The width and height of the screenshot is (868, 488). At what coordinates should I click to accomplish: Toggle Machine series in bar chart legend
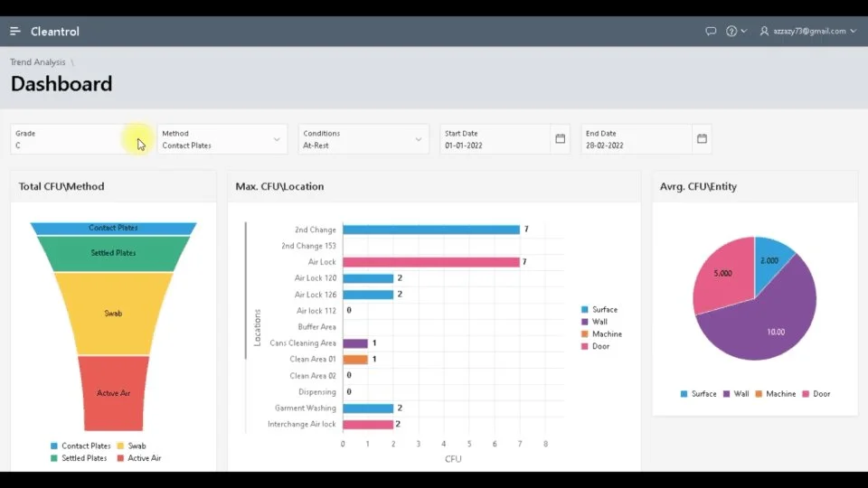[606, 334]
